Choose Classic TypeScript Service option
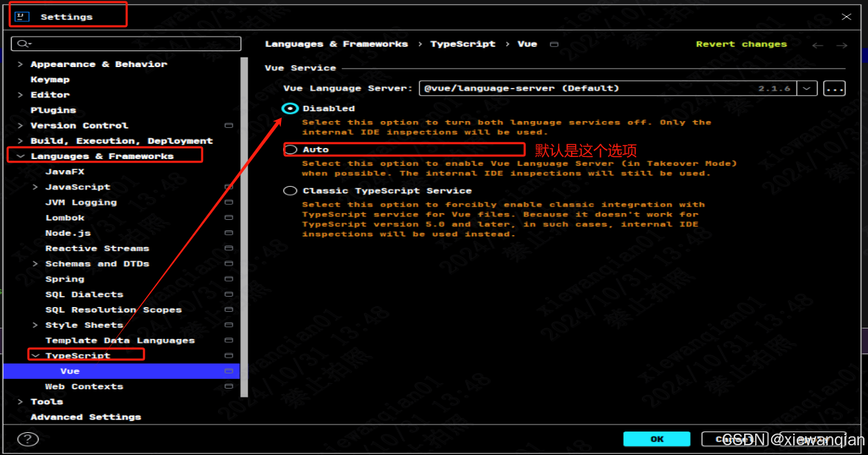This screenshot has height=455, width=868. click(x=290, y=190)
